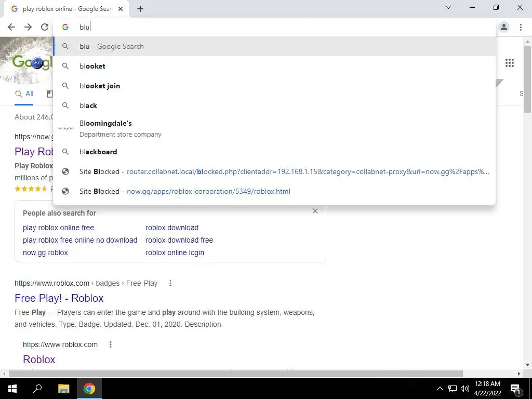Click the horizontal page scrollbar
Viewport: 532px width, 399px height.
[236, 374]
